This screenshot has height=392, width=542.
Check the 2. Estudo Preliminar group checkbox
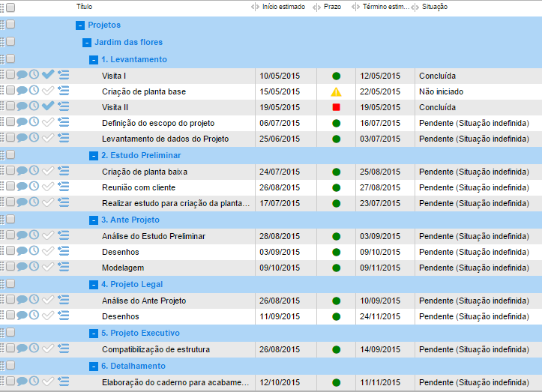point(10,154)
